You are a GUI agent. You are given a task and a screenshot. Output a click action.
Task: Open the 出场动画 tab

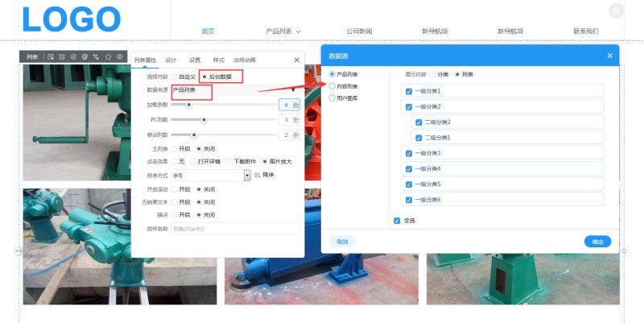pyautogui.click(x=245, y=60)
